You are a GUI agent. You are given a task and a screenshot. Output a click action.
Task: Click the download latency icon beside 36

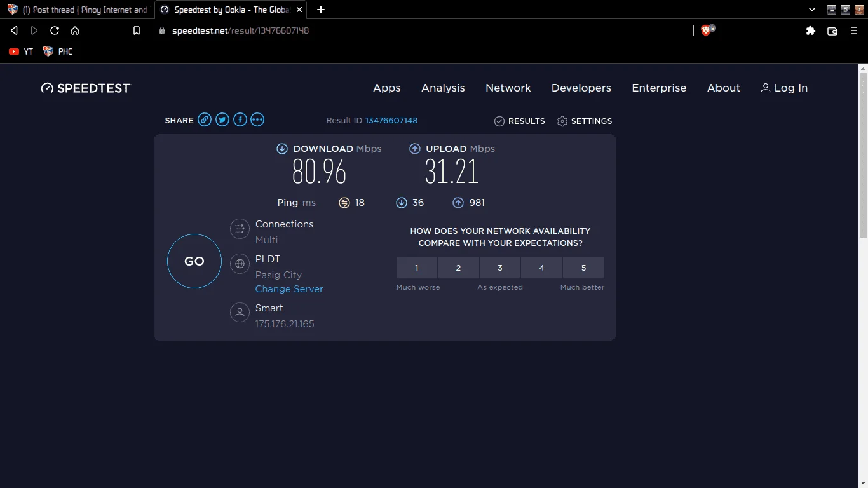tap(402, 203)
